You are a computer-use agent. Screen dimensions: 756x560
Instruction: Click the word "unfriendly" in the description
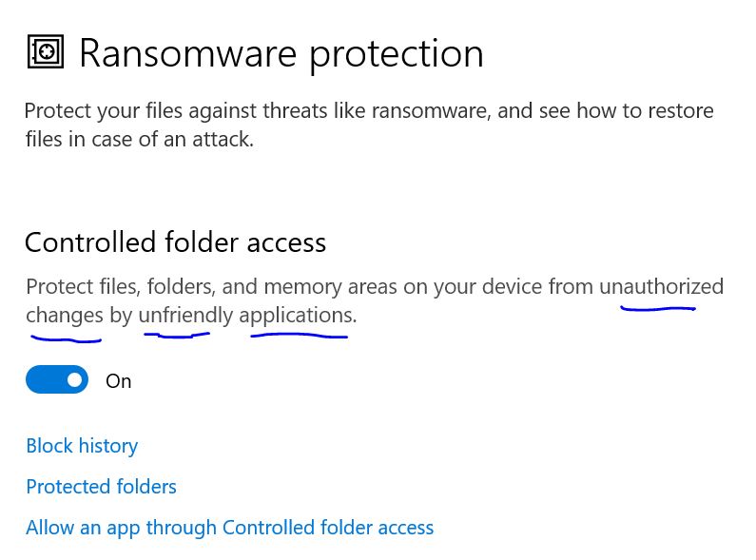click(x=185, y=316)
